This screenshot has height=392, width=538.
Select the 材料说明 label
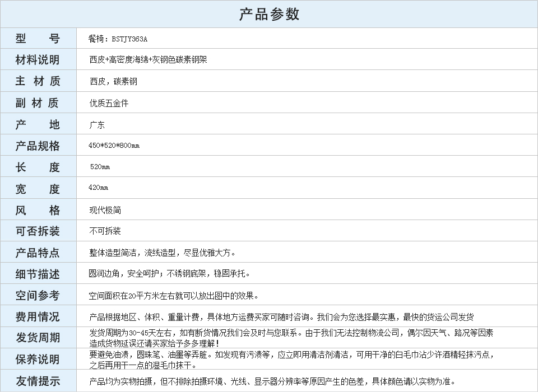pyautogui.click(x=38, y=60)
